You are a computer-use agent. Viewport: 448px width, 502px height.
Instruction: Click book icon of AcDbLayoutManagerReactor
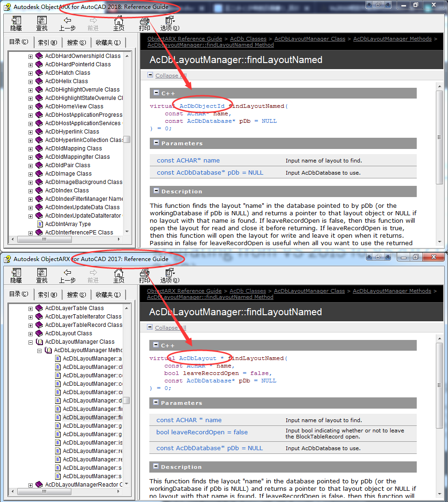pos(39,484)
